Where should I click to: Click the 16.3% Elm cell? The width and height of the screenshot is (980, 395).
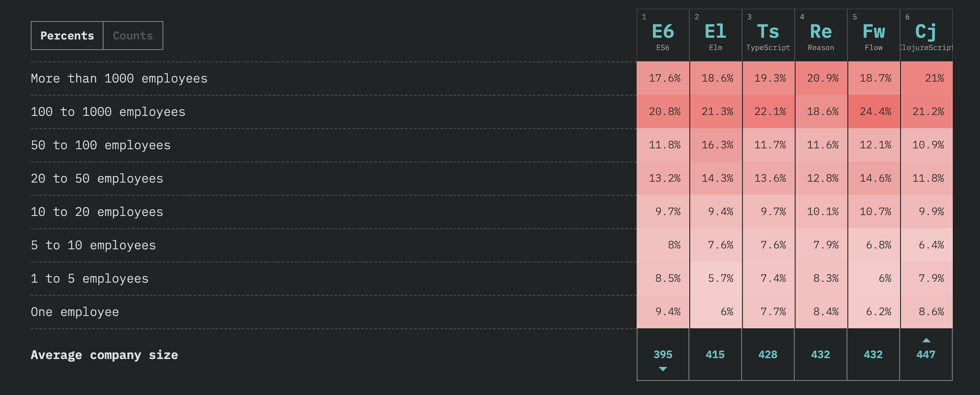coord(716,145)
